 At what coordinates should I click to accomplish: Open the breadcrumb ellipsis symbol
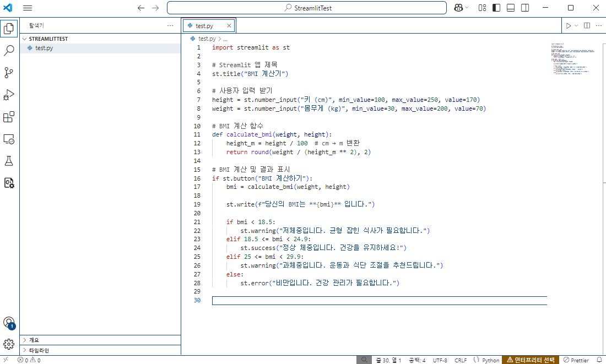(225, 39)
